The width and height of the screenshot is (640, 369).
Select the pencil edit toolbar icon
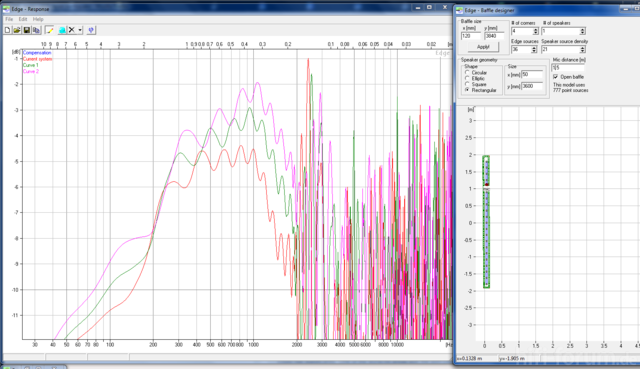[50, 30]
